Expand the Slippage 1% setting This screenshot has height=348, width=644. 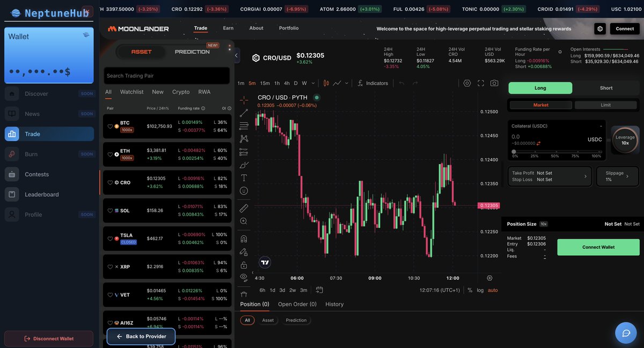click(x=618, y=176)
